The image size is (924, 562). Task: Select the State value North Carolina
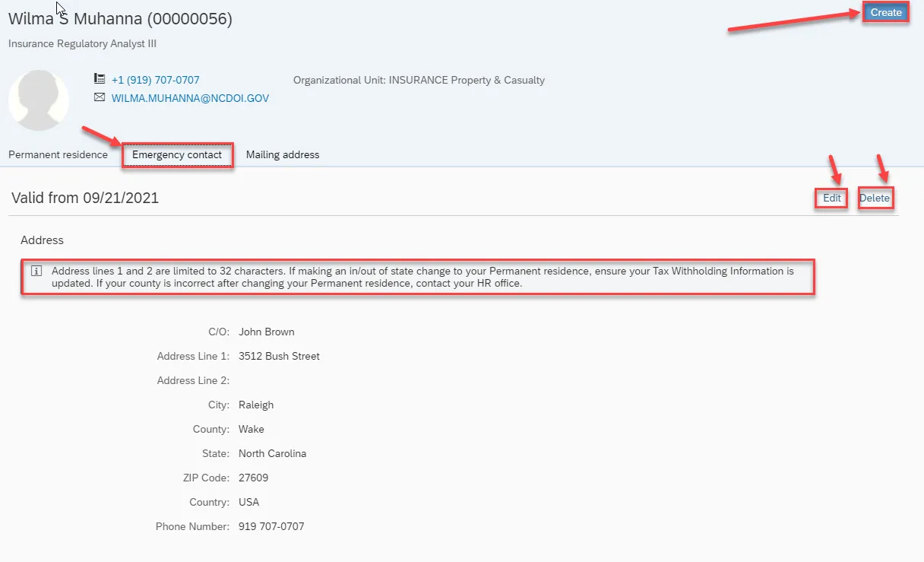(272, 453)
